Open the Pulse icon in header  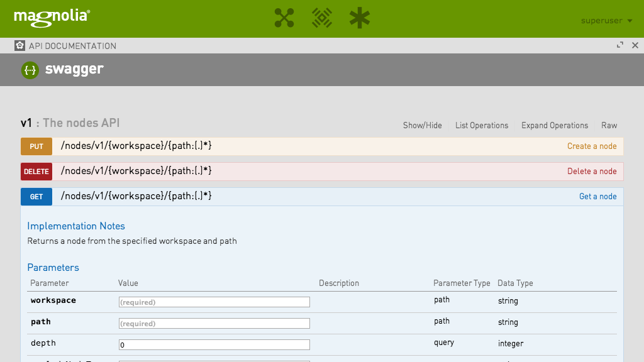coord(322,18)
